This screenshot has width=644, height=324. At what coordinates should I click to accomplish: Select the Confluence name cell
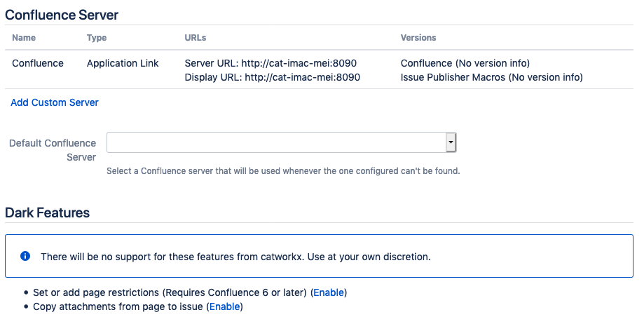click(38, 63)
